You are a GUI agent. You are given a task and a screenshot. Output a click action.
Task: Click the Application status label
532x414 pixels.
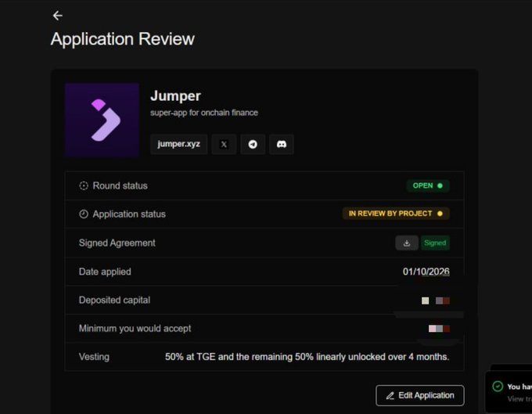[129, 214]
